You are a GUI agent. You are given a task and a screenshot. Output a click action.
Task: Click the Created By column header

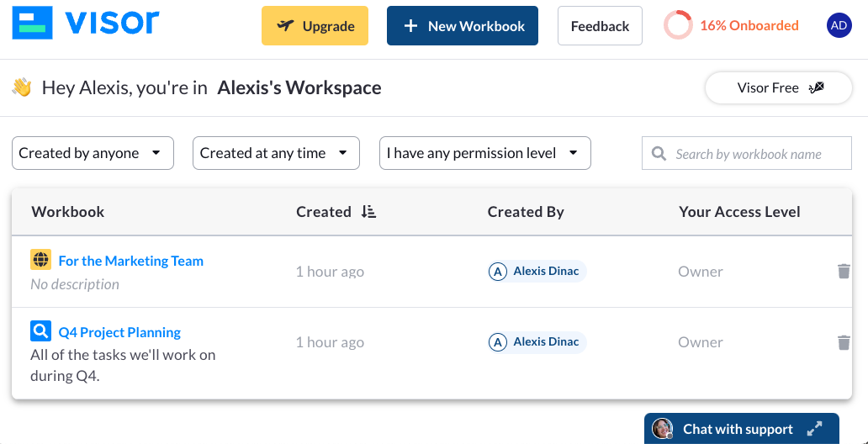point(526,211)
